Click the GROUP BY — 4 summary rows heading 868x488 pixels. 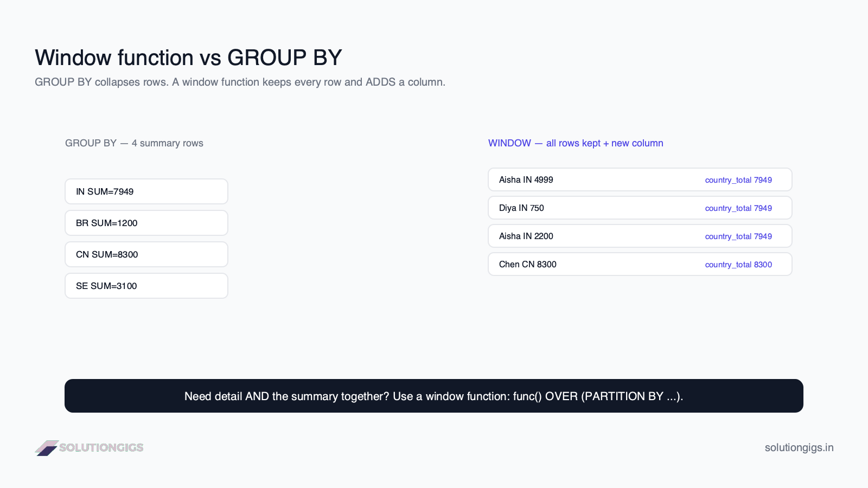click(x=134, y=143)
